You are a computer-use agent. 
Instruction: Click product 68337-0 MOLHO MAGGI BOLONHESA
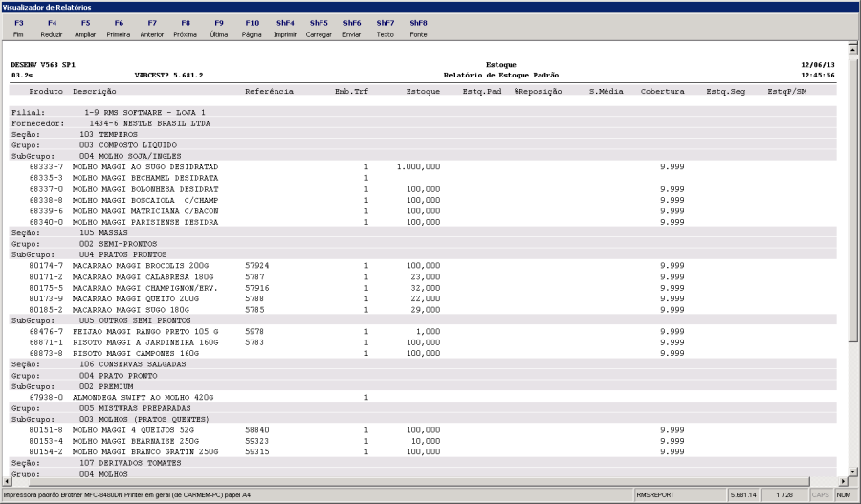coord(423,189)
